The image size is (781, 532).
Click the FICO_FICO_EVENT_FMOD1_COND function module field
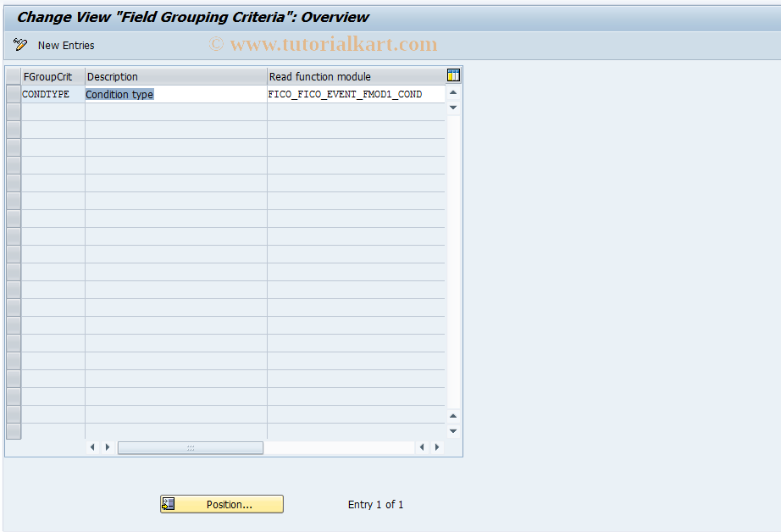point(356,94)
